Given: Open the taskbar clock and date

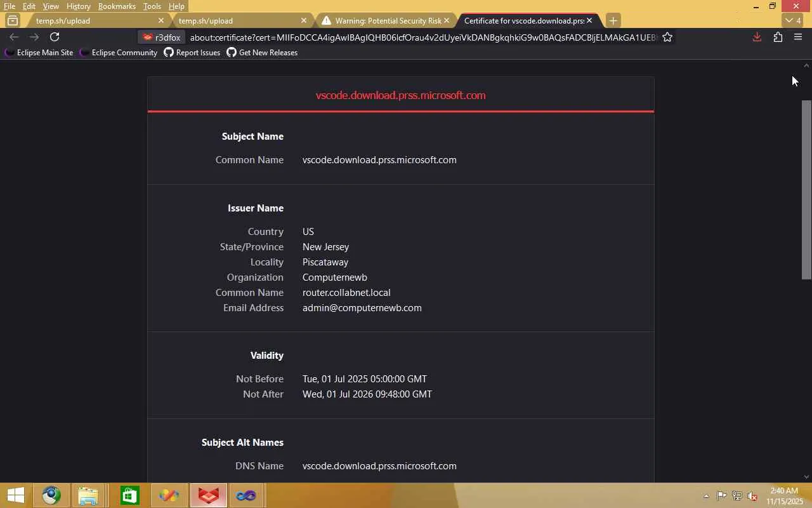Looking at the screenshot, I should (x=784, y=496).
